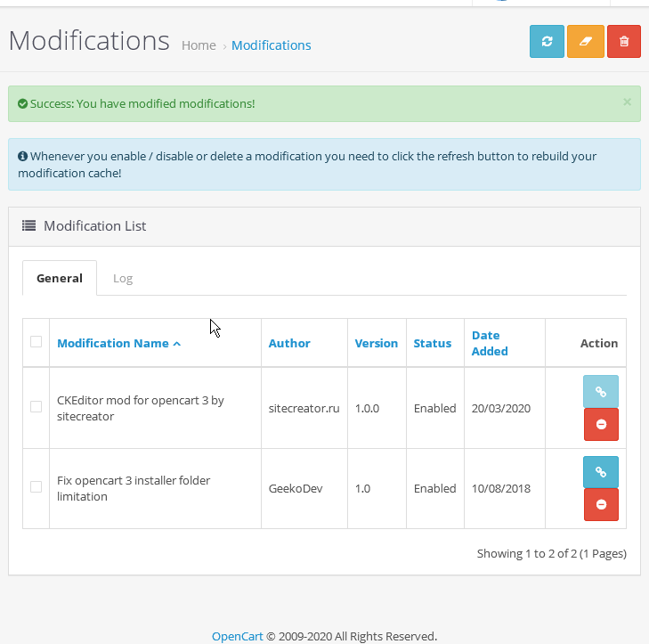Sort table by Status column
Image resolution: width=649 pixels, height=644 pixels.
coord(432,343)
